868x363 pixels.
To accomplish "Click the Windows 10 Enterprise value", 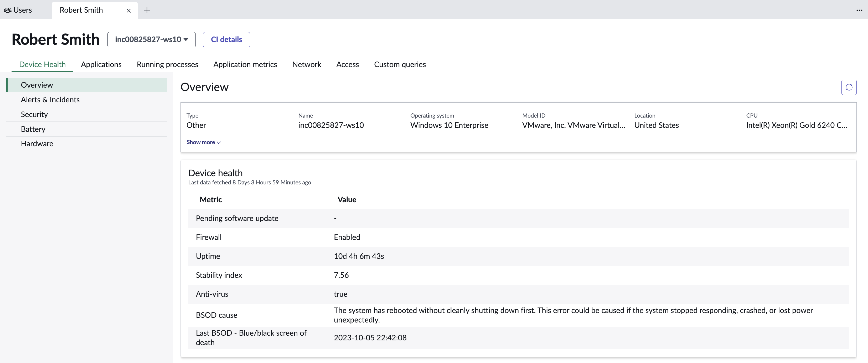I will 449,125.
